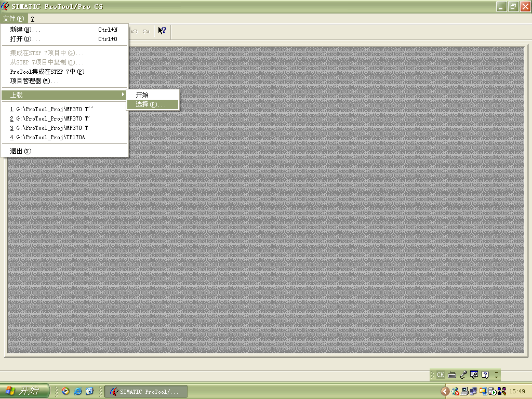Click 退出 to exit the application
The image size is (532, 399).
(x=21, y=151)
